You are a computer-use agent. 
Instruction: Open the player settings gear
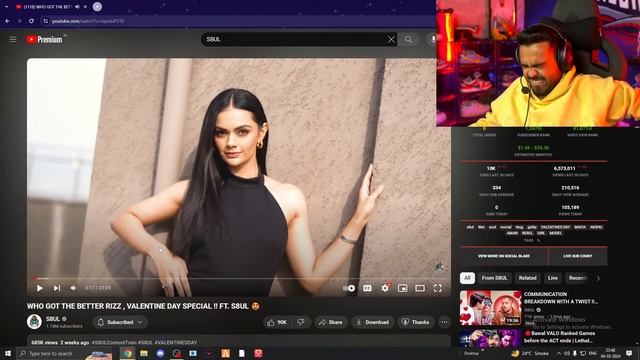point(385,288)
